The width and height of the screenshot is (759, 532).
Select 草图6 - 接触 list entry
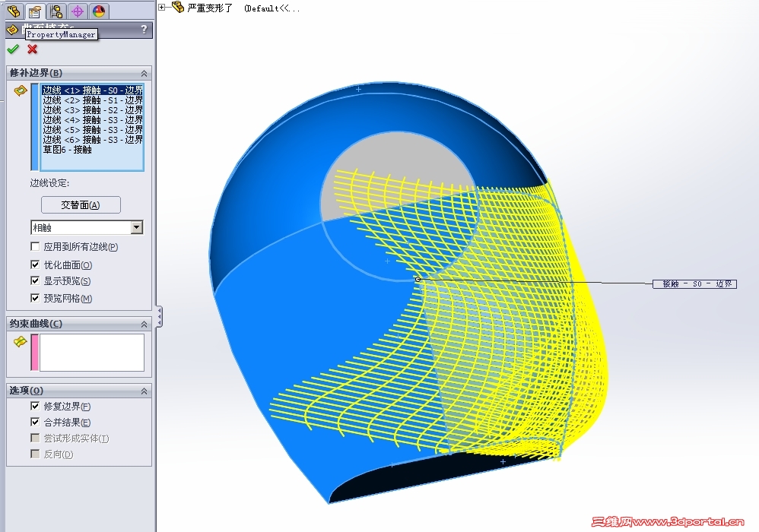click(x=67, y=150)
